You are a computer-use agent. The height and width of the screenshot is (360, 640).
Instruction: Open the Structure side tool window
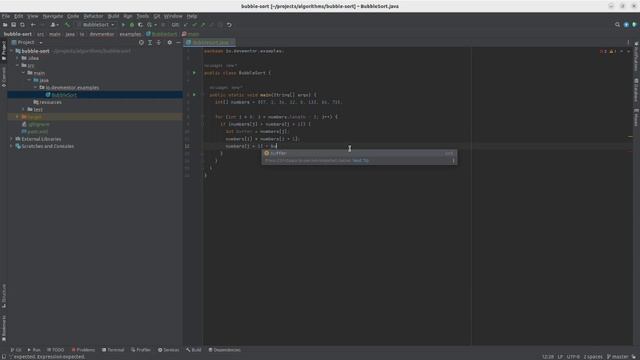coord(4,296)
